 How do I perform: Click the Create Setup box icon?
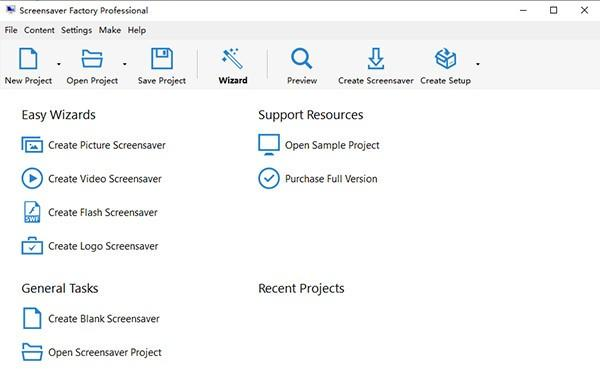tap(445, 59)
